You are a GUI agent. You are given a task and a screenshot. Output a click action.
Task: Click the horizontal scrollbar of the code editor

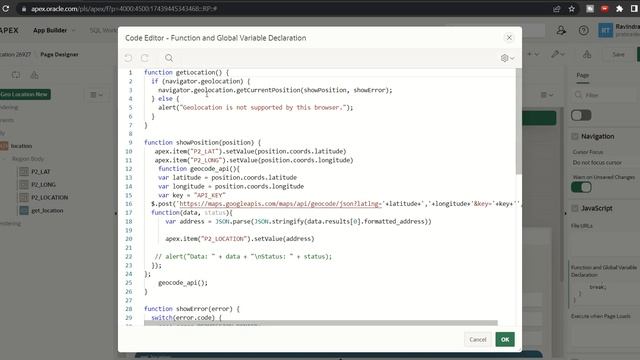(320, 323)
